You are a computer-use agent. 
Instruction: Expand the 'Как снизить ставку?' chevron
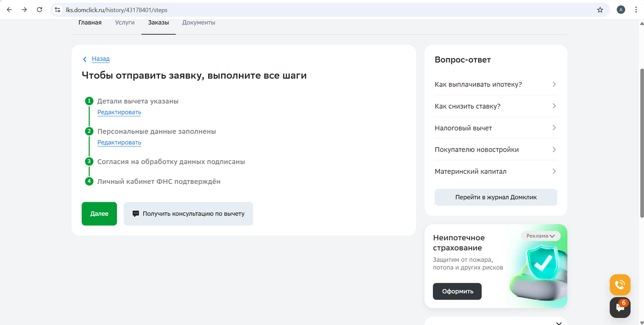(554, 106)
